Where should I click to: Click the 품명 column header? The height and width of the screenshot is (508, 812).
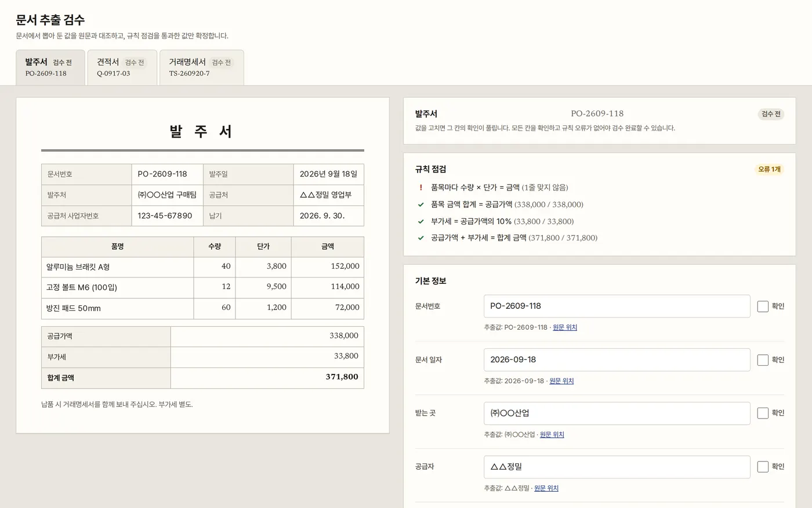(x=118, y=247)
